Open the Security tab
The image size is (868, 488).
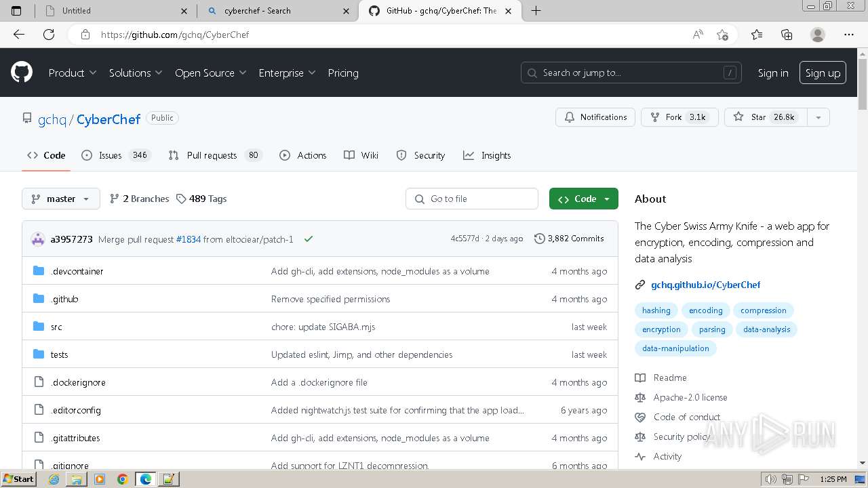421,155
